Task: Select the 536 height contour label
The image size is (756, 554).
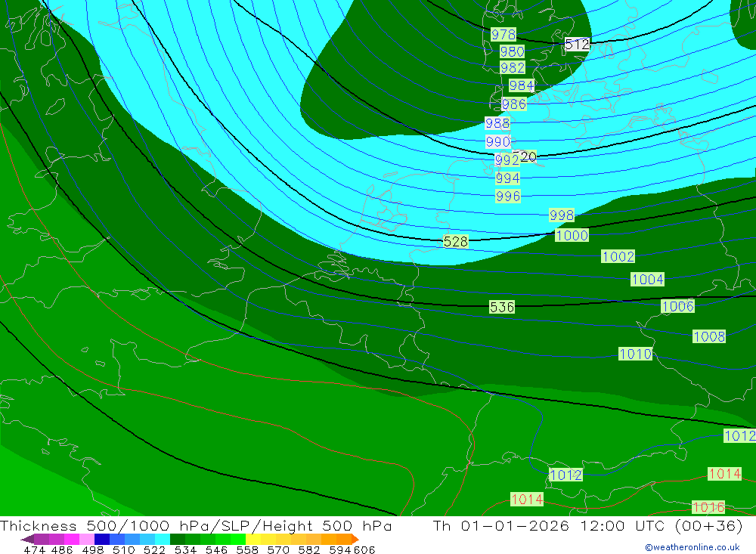Action: pyautogui.click(x=502, y=307)
